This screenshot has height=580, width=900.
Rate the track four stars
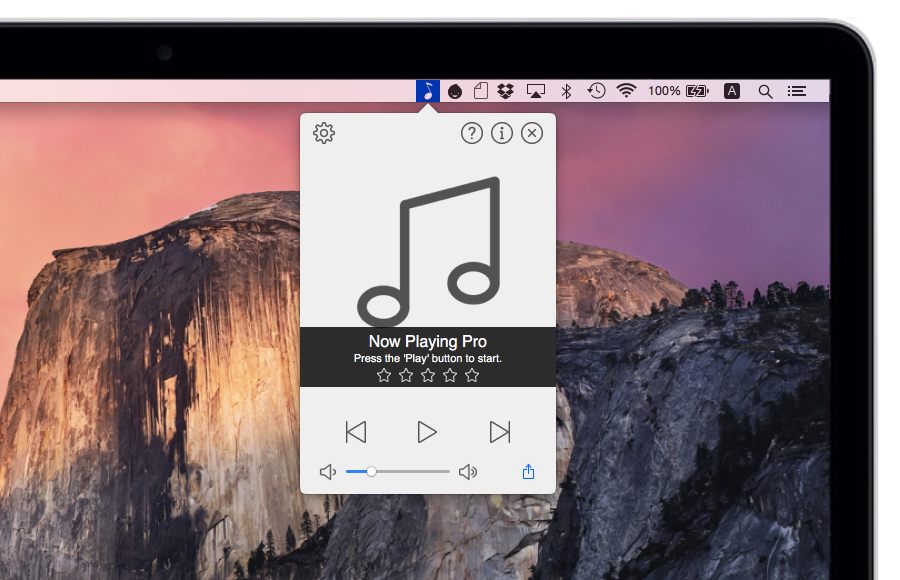450,376
